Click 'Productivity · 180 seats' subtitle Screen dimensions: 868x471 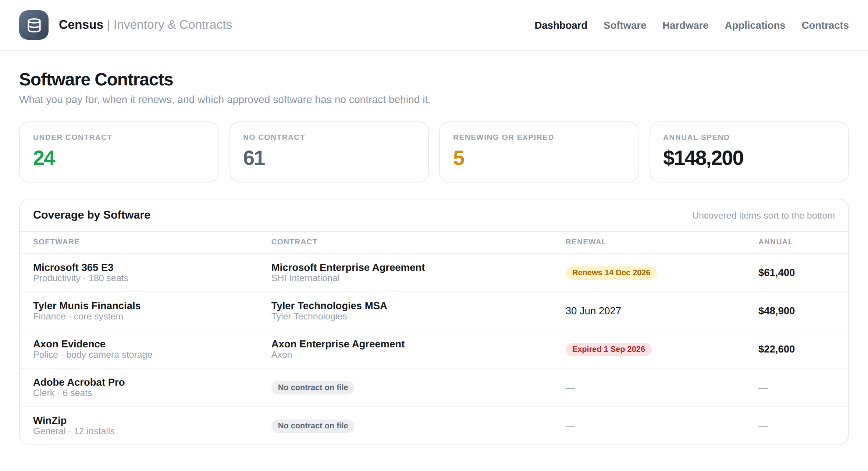coord(81,278)
